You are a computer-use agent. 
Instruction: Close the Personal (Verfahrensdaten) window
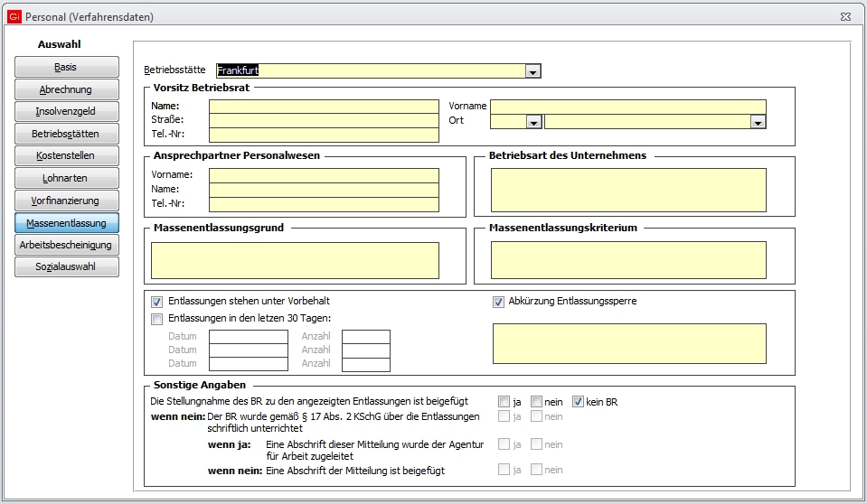pos(845,16)
